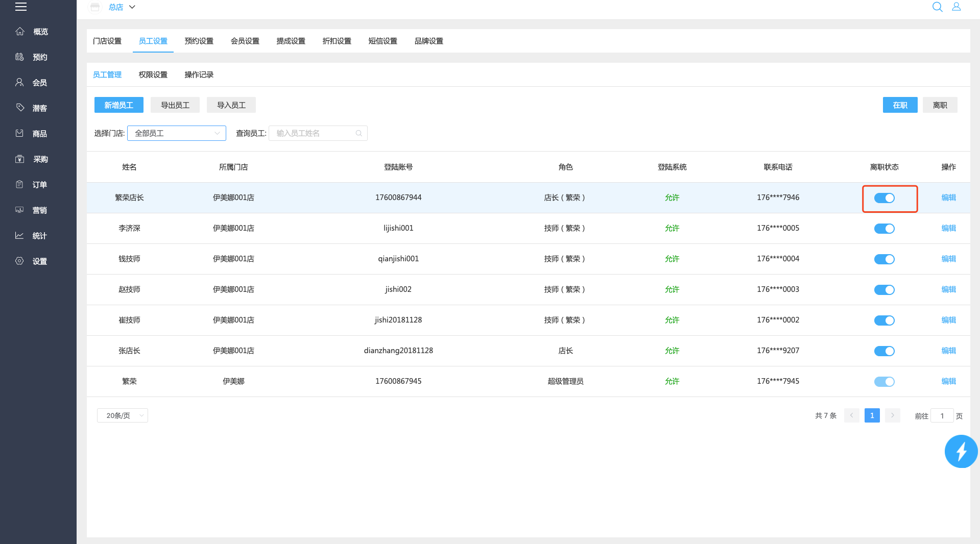The height and width of the screenshot is (544, 980).
Task: Switch to the 门店设置 tab
Action: coord(107,41)
